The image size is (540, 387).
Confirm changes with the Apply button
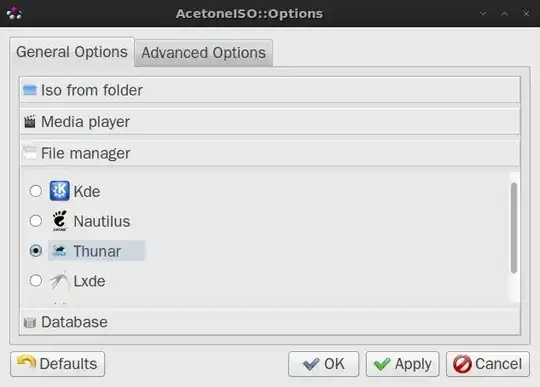tap(403, 364)
